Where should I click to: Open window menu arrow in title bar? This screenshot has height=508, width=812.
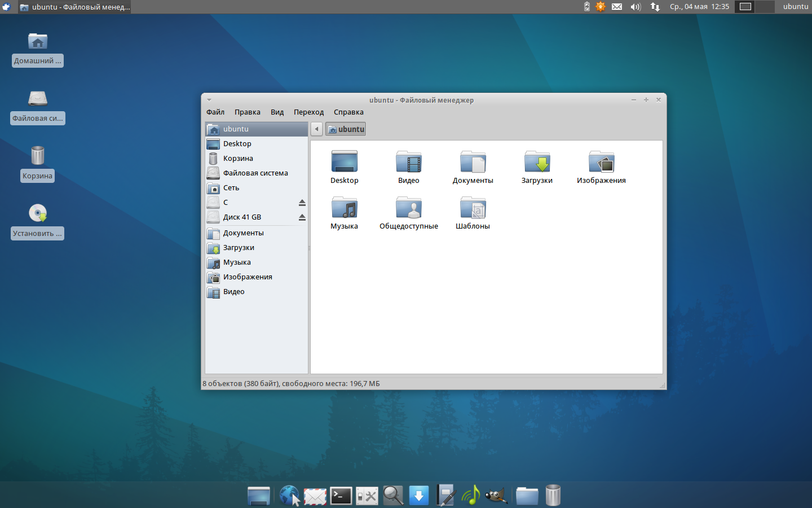click(x=209, y=100)
